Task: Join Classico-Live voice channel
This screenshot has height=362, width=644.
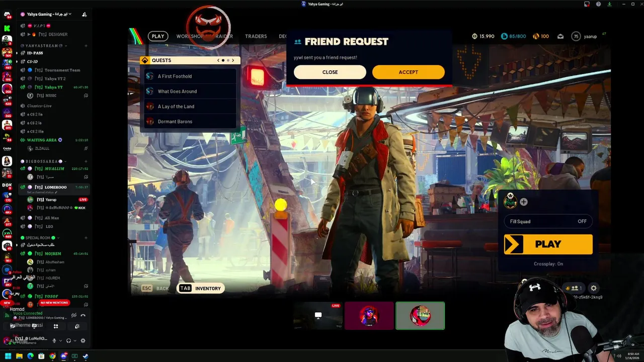Action: tap(53, 106)
